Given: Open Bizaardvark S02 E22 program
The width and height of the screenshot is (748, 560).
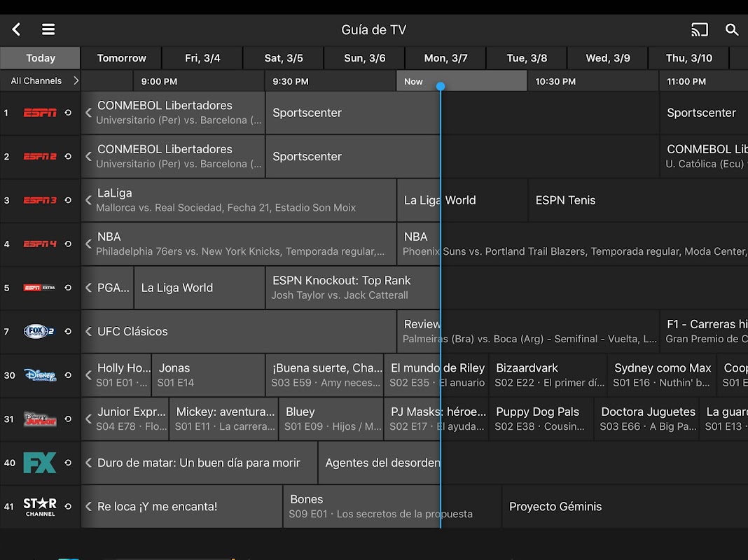Looking at the screenshot, I should [548, 375].
